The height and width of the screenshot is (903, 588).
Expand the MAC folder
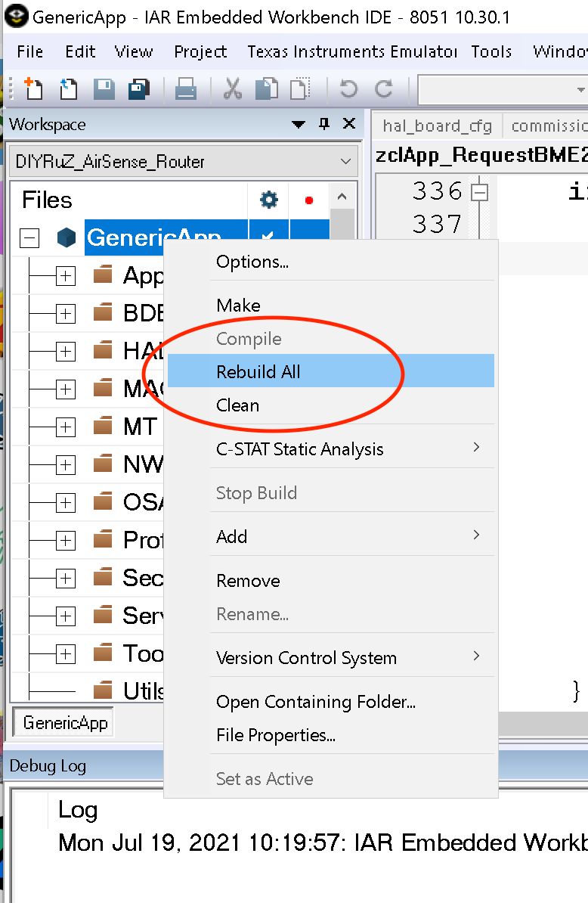[x=66, y=389]
